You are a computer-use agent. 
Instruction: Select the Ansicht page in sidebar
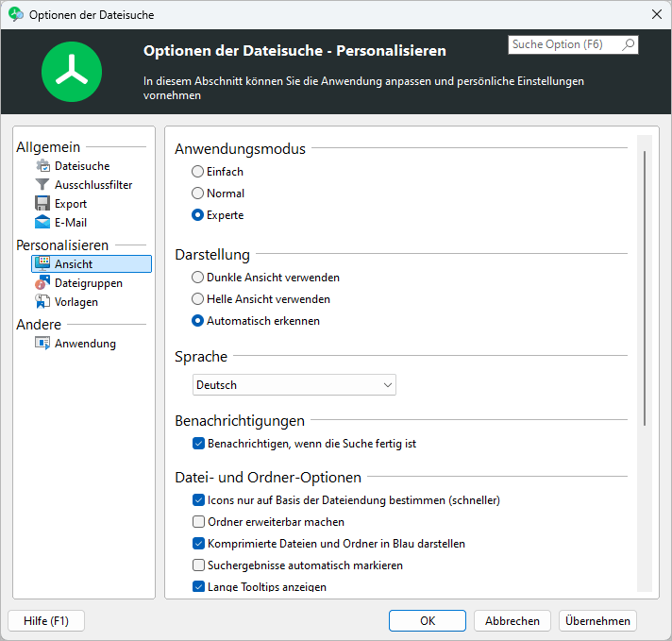pyautogui.click(x=92, y=264)
